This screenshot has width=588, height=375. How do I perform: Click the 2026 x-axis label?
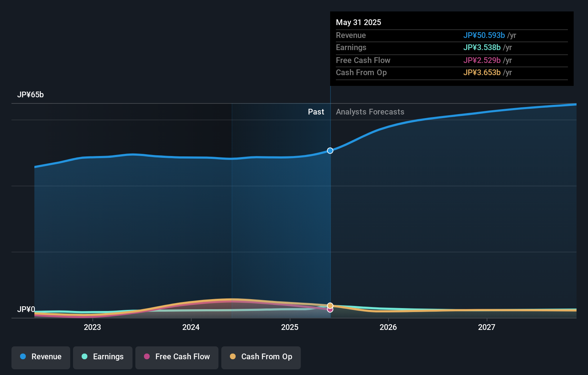[388, 327]
